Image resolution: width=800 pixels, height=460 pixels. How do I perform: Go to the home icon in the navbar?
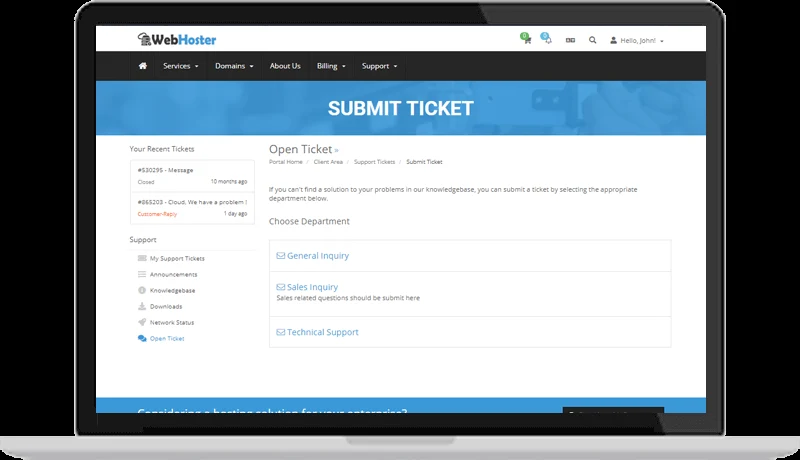click(143, 66)
